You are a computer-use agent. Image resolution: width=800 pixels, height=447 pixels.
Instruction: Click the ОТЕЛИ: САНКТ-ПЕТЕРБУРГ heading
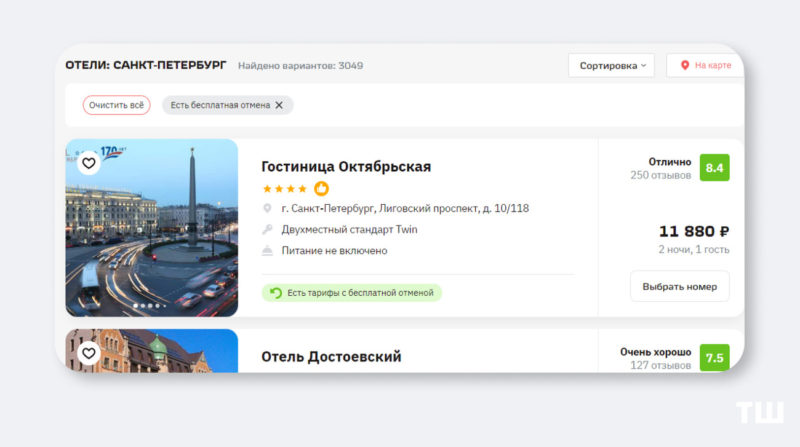(145, 65)
